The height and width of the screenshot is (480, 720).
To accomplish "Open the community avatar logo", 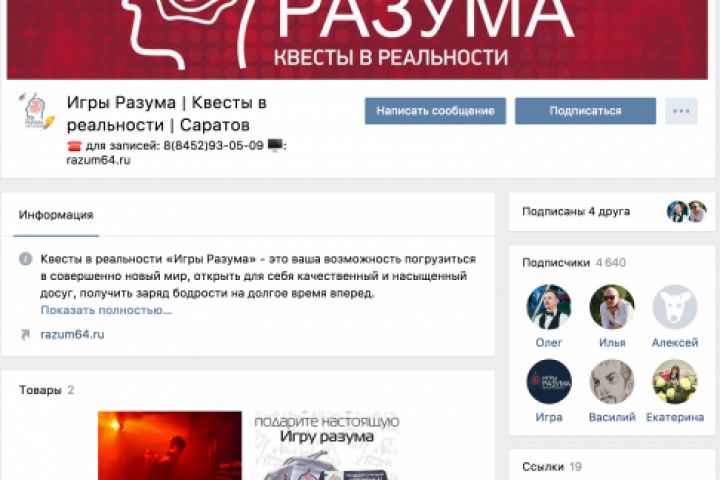I will coord(36,112).
